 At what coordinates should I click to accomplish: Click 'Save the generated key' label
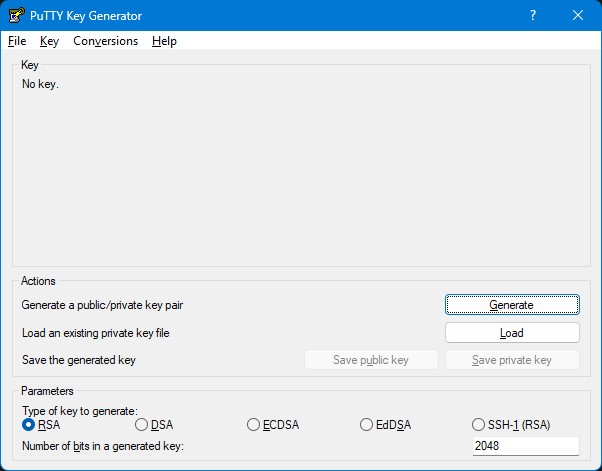(x=79, y=360)
